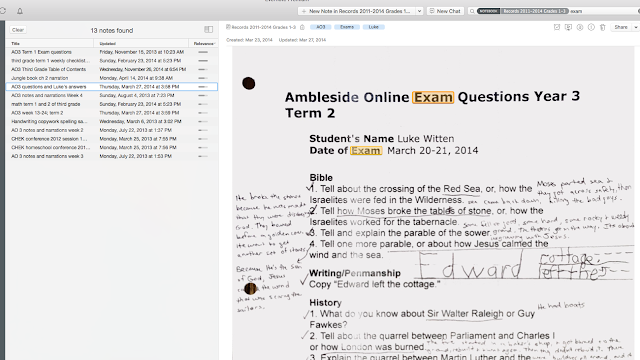
Task: Open the annotate note icon
Action: (580, 27)
